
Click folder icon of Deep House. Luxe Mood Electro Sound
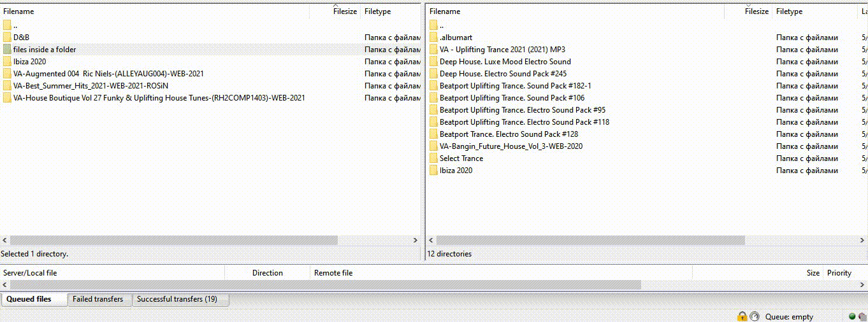pos(433,62)
